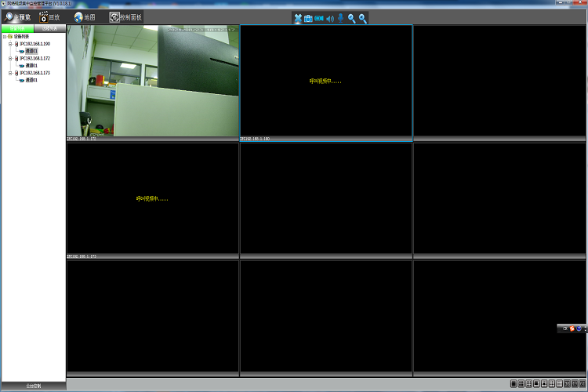Open the 云台控制 PTZ control panel
Image resolution: width=588 pixels, height=392 pixels.
pos(33,386)
